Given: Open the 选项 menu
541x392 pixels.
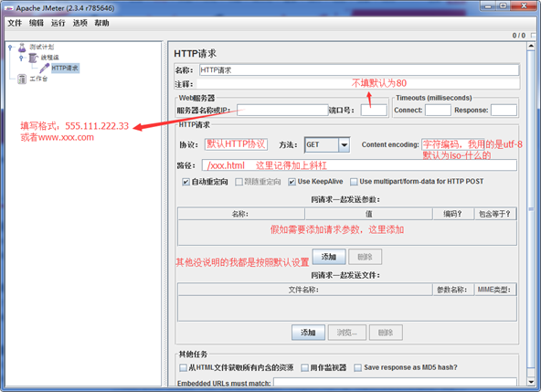Looking at the screenshot, I should coord(80,23).
